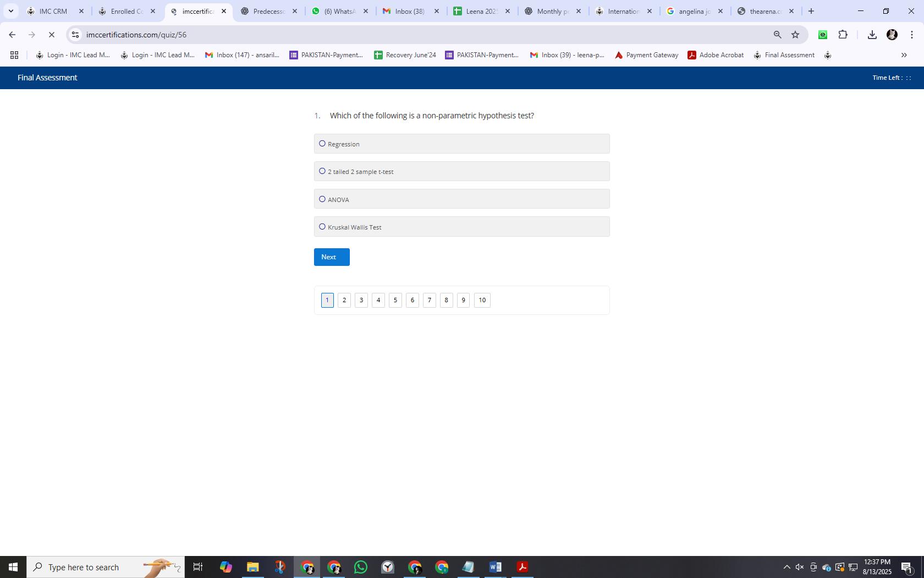Close the imccertifications tab

point(224,11)
